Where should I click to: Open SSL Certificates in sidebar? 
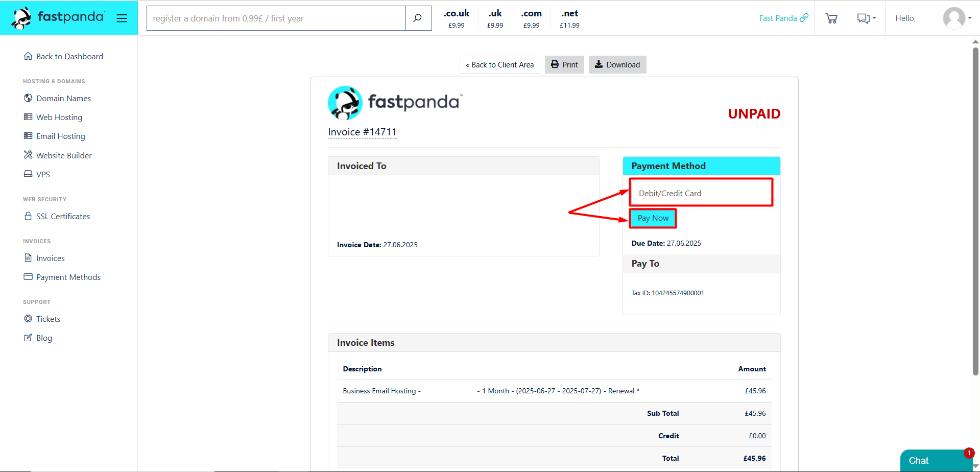63,216
